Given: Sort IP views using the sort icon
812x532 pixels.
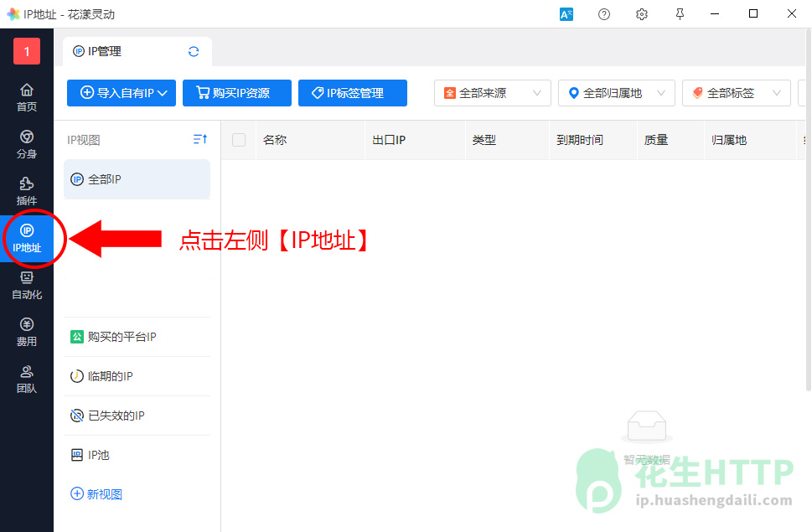Looking at the screenshot, I should click(x=200, y=139).
